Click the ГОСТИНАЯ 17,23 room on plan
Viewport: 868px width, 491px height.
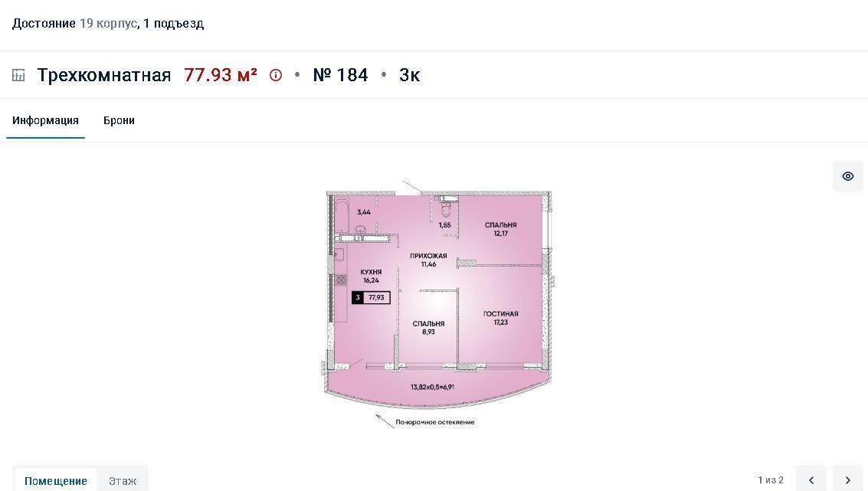tap(500, 318)
